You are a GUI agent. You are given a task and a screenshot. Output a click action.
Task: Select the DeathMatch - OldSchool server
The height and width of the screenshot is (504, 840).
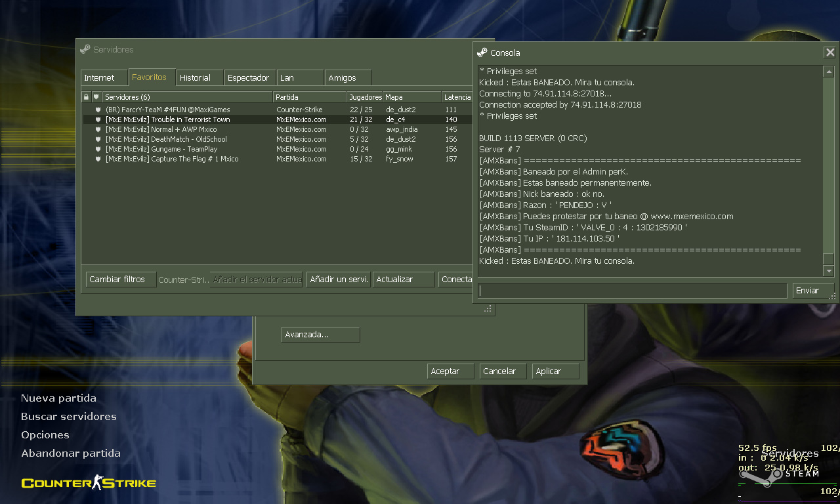(x=277, y=139)
